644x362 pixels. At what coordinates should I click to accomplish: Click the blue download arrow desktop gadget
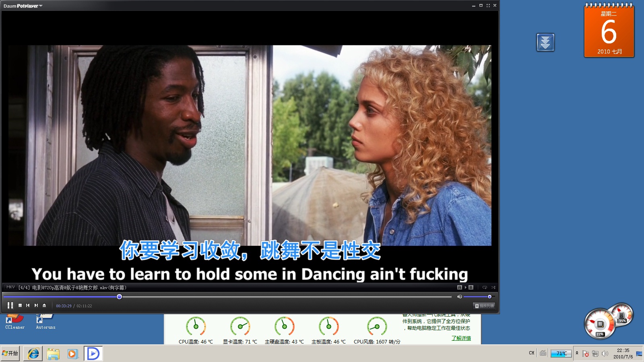tap(545, 42)
